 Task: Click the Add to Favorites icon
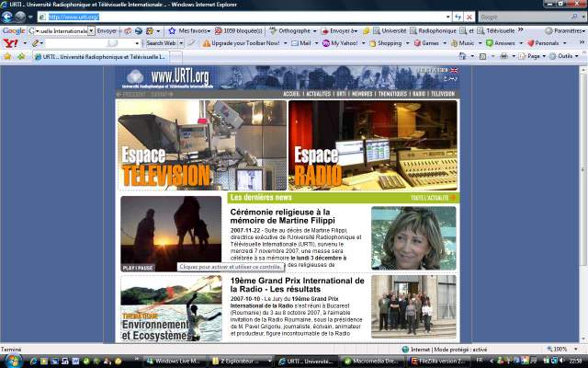tap(21, 56)
